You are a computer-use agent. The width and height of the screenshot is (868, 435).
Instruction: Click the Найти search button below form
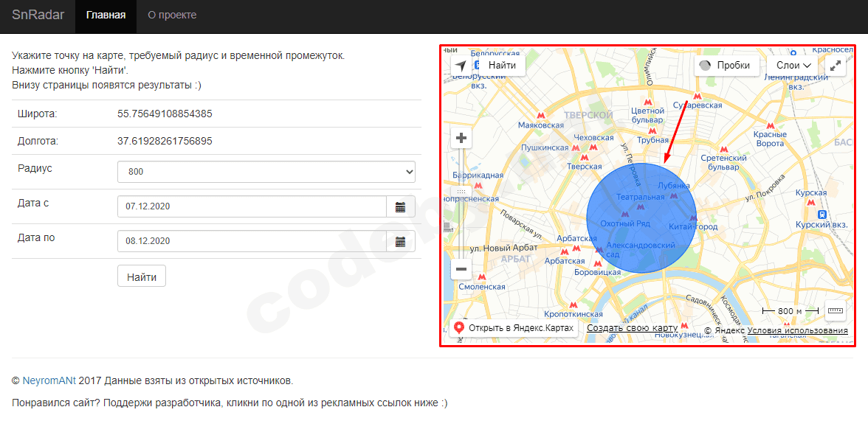tap(142, 276)
